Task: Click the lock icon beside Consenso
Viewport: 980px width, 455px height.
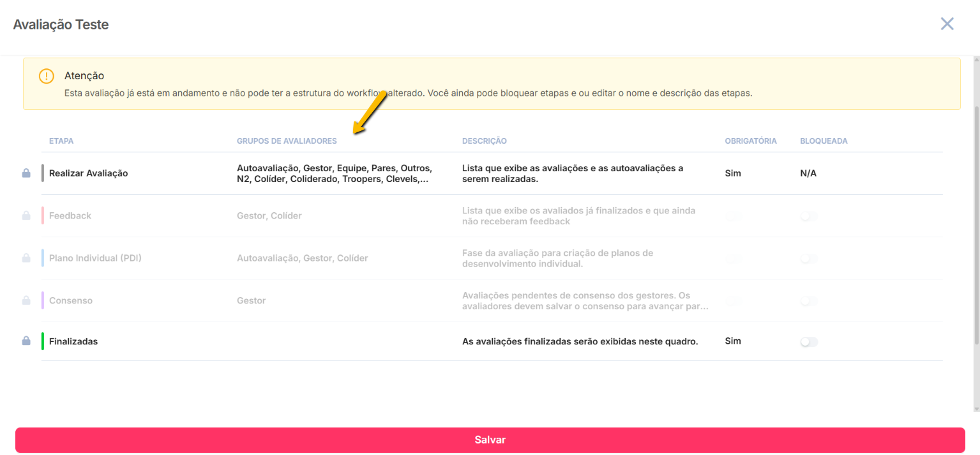Action: pos(26,300)
